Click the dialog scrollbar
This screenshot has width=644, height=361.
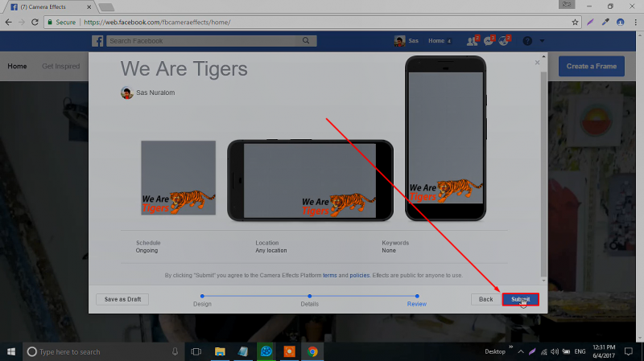tap(544, 174)
